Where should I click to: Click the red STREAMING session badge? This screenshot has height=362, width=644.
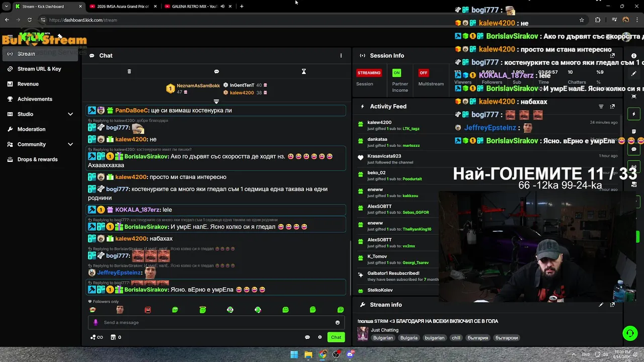[369, 73]
